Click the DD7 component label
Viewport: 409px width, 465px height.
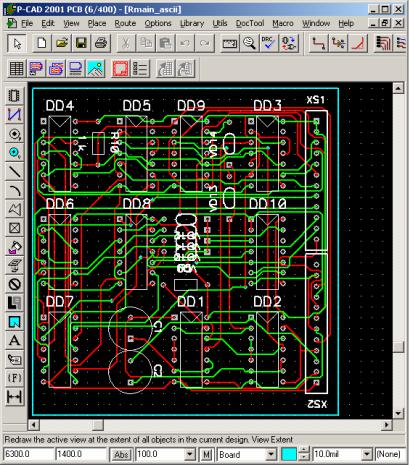pyautogui.click(x=60, y=302)
